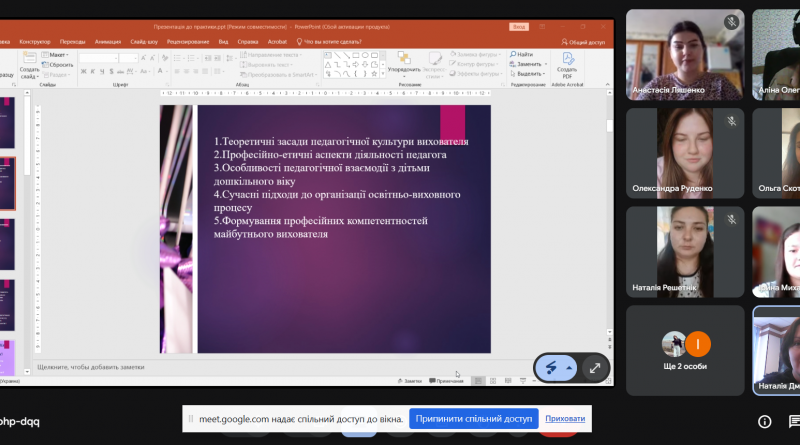Switch to slide sorter view icon
Image resolution: width=800 pixels, height=445 pixels.
point(493,381)
